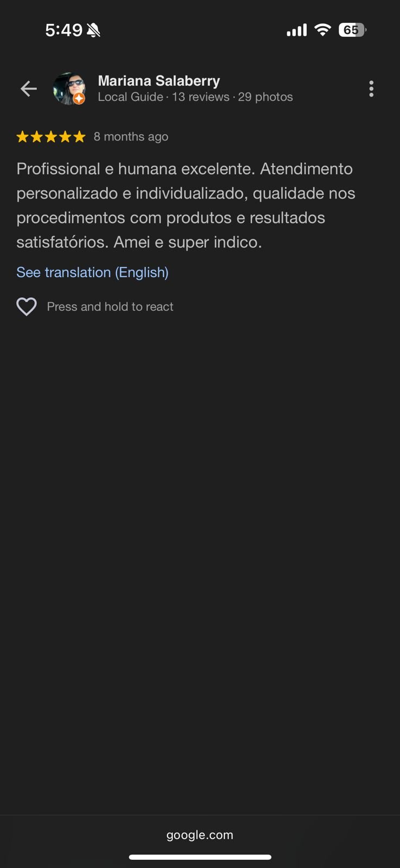This screenshot has height=868, width=400.
Task: Click the reviewer name Mariana Salaberry
Action: click(159, 81)
